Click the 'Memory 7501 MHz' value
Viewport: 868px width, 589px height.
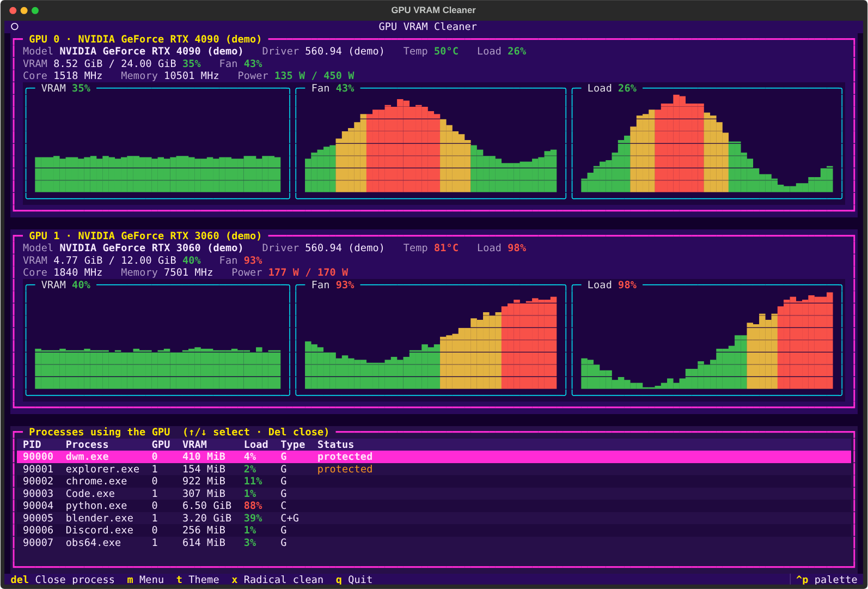coord(167,272)
